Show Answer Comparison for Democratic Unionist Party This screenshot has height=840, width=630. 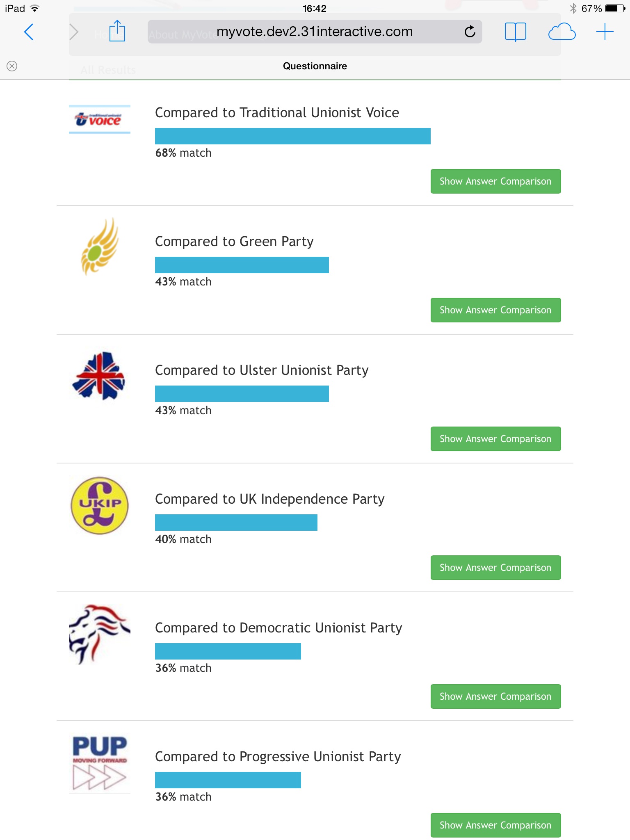pos(495,696)
